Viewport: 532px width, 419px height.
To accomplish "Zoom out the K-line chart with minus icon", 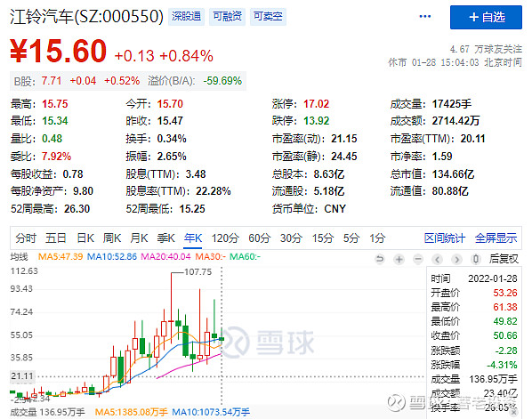I will 418,260.
